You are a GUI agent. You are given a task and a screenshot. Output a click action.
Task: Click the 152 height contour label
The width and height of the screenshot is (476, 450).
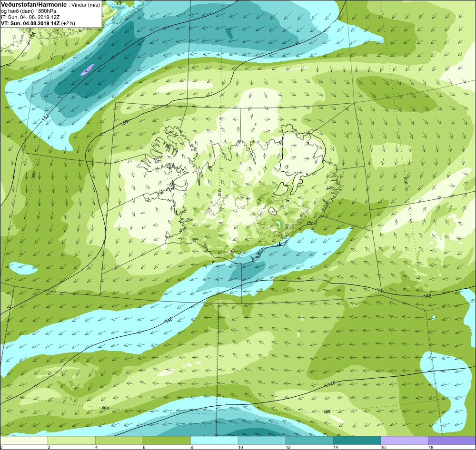point(46,118)
